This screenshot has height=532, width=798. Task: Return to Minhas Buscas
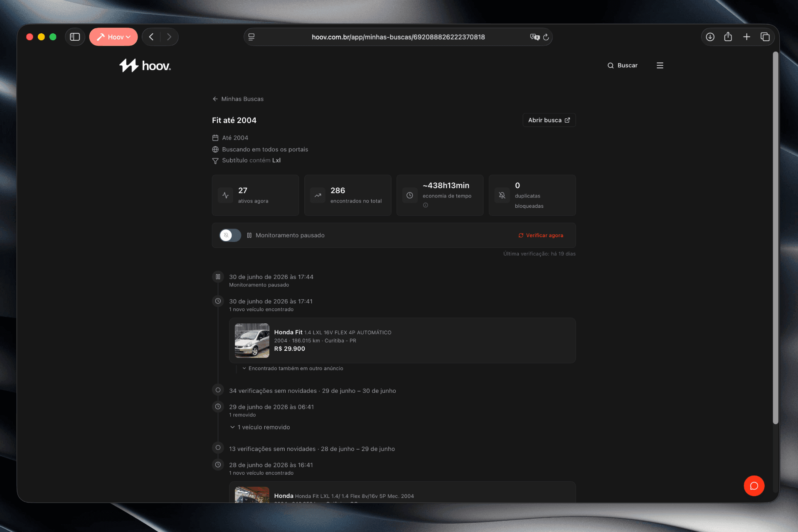click(x=238, y=99)
